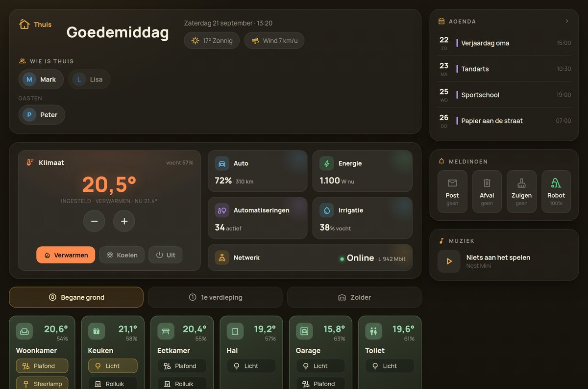588x389 pixels.
Task: Toggle Woonkamer Sfeerlamp
Action: (x=42, y=383)
